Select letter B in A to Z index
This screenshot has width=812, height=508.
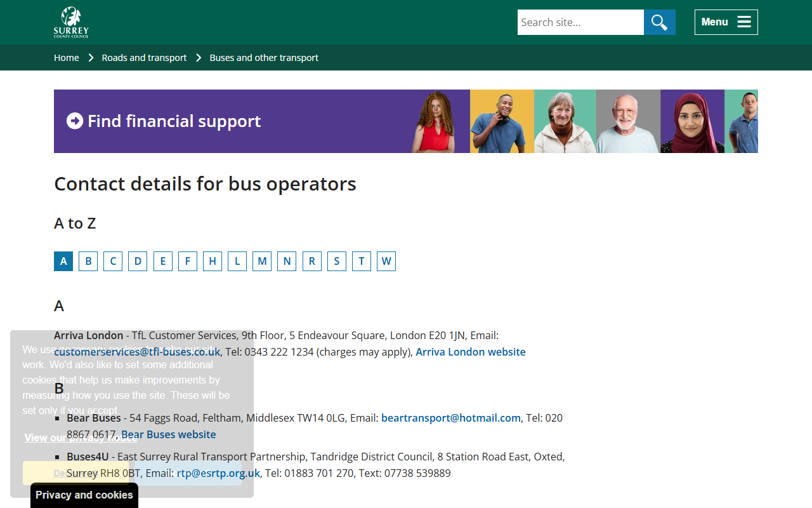88,261
